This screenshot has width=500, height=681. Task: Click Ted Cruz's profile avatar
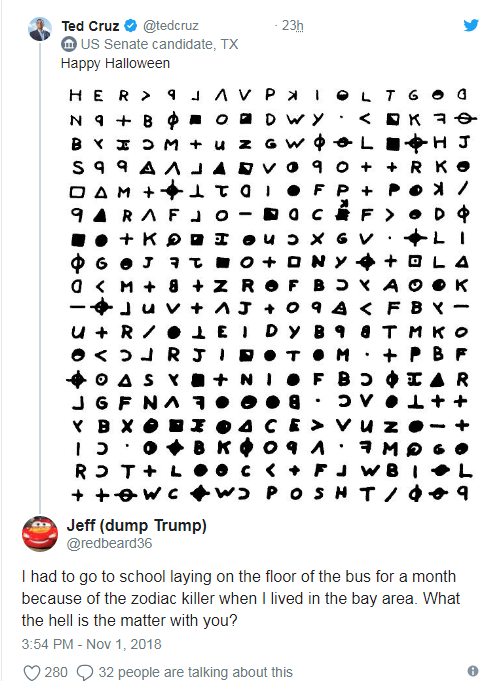pyautogui.click(x=40, y=30)
